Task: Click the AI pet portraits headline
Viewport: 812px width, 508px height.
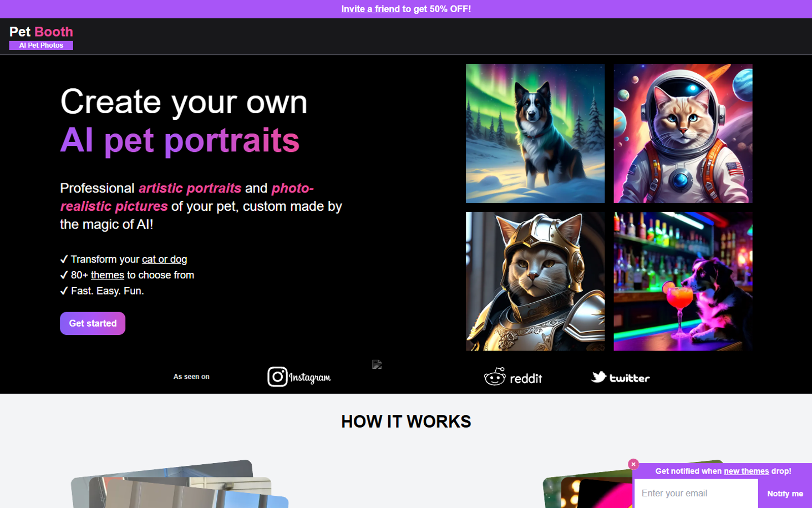Action: click(x=180, y=140)
